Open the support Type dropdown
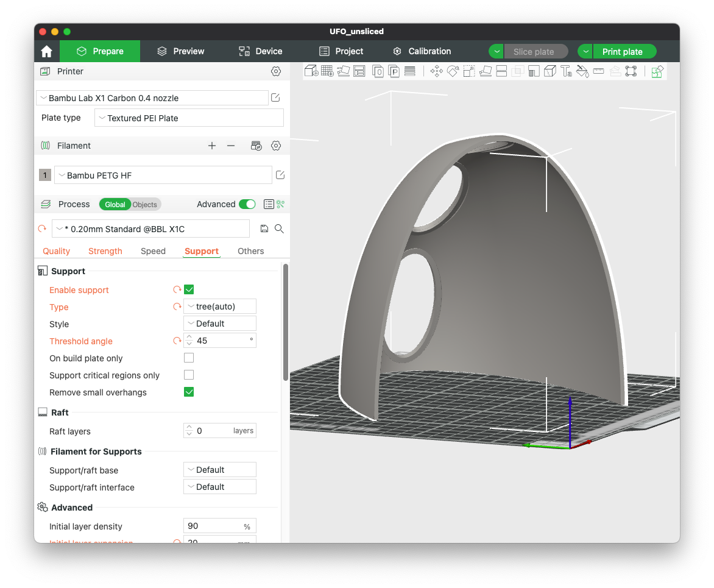 click(x=220, y=306)
